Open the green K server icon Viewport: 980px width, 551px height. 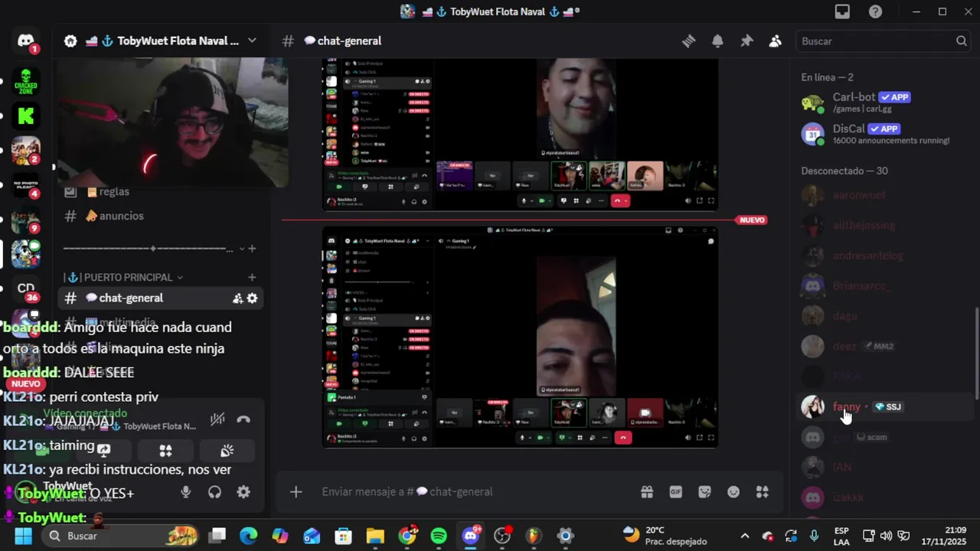(25, 116)
